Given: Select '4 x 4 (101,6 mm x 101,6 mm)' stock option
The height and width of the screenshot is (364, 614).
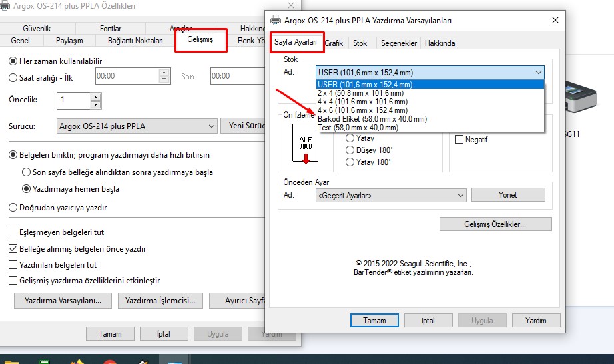Looking at the screenshot, I should pyautogui.click(x=430, y=102).
